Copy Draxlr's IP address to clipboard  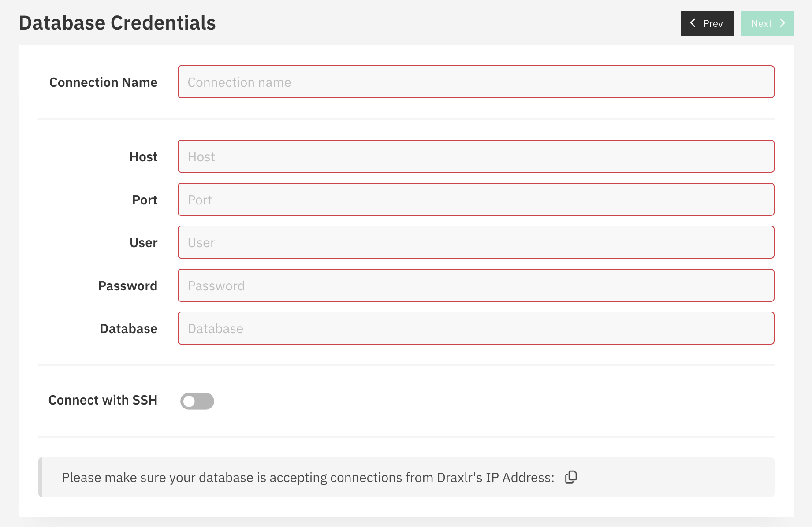pos(571,477)
